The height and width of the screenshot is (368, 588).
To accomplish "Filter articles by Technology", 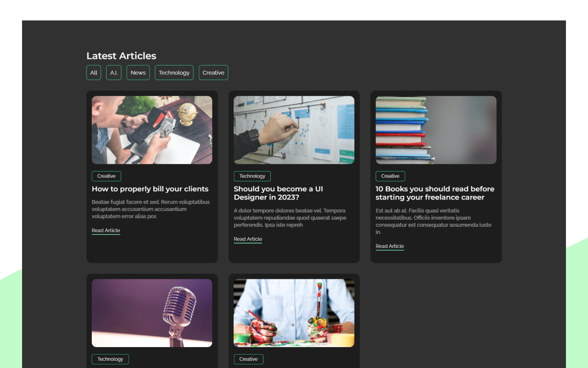I will pos(174,72).
